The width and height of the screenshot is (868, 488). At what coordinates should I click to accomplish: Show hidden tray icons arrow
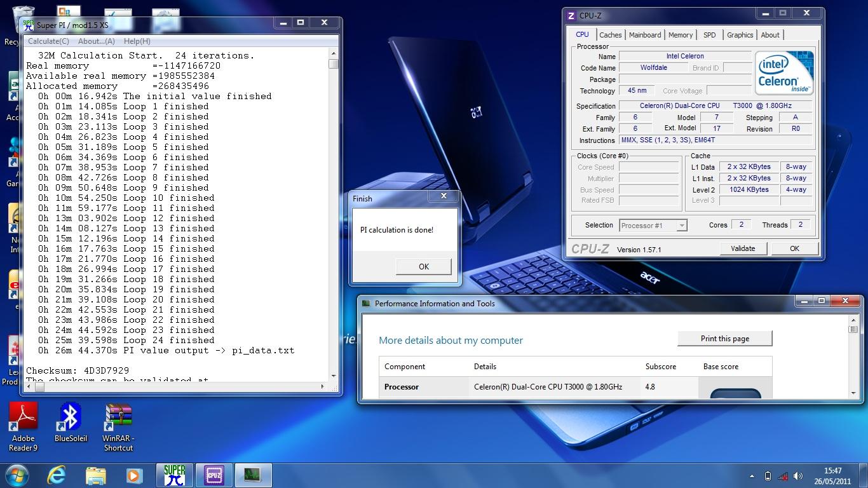point(752,476)
